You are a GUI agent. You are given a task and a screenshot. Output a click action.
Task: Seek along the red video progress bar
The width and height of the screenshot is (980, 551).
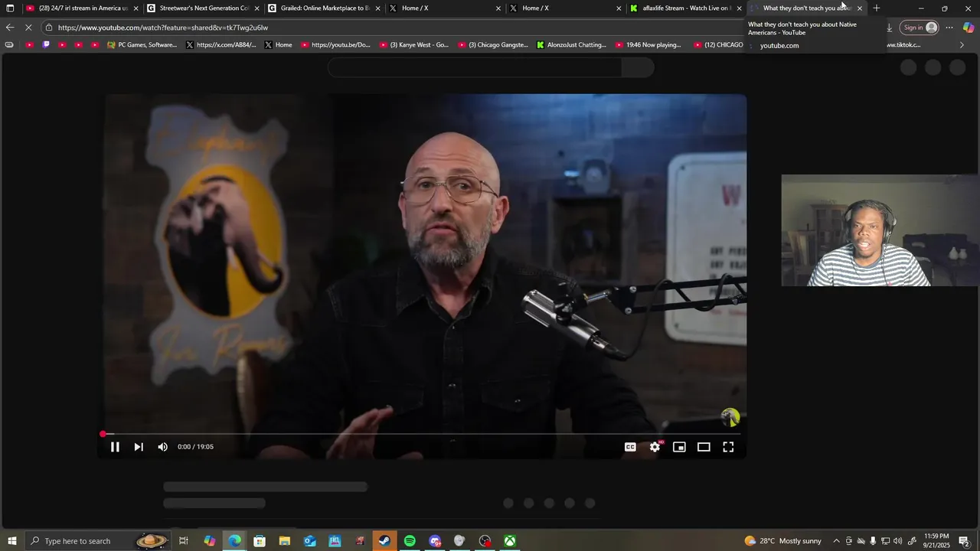421,434
